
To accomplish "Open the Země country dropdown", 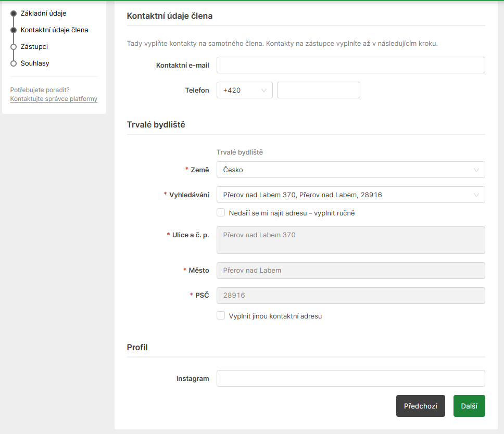I will pos(344,170).
